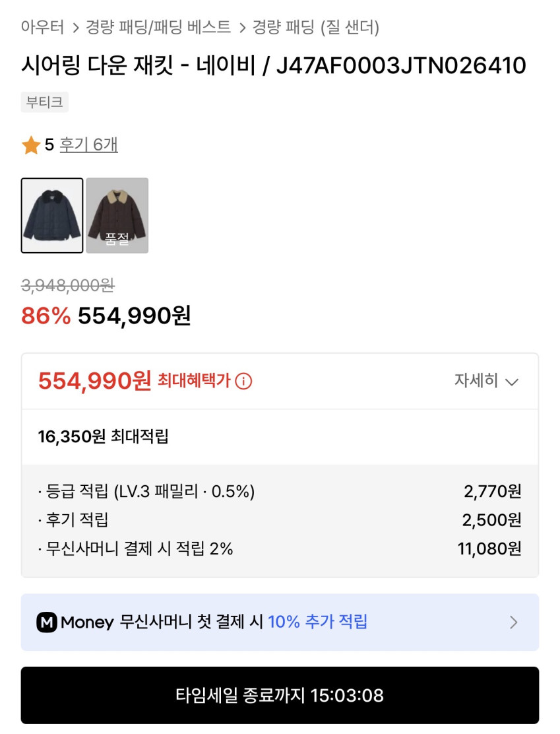Viewport: 560px width, 734px height.
Task: Go to 아우터 breadcrumb category
Action: (43, 27)
